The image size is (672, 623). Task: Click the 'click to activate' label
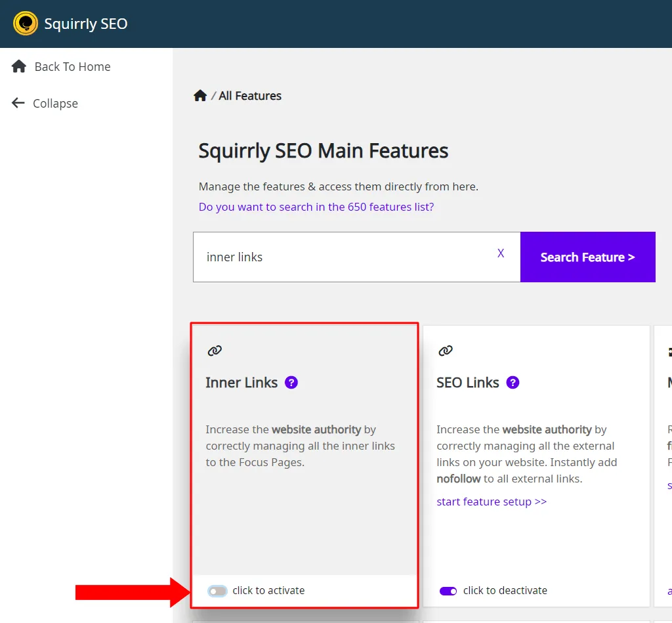coord(268,590)
